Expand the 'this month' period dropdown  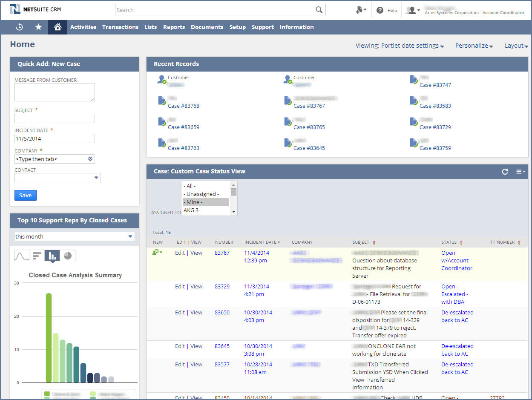130,237
